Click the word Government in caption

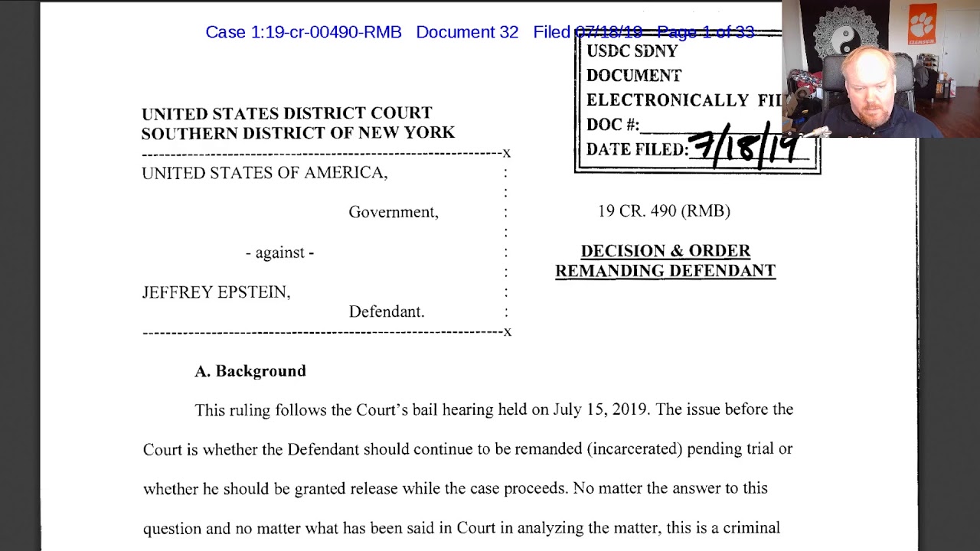pos(394,212)
